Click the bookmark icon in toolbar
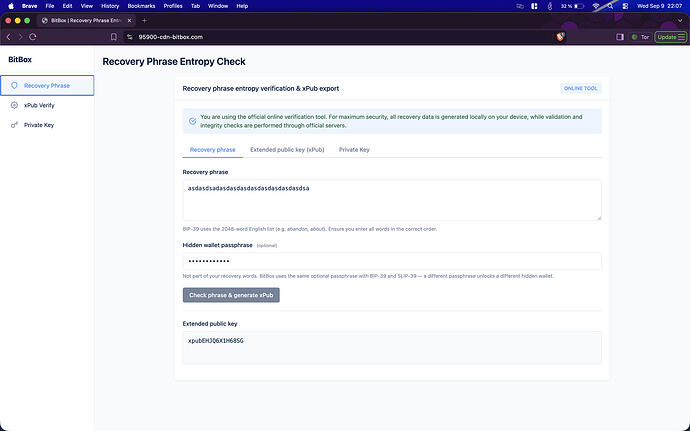Screen dimensions: 690x431 click(x=114, y=37)
